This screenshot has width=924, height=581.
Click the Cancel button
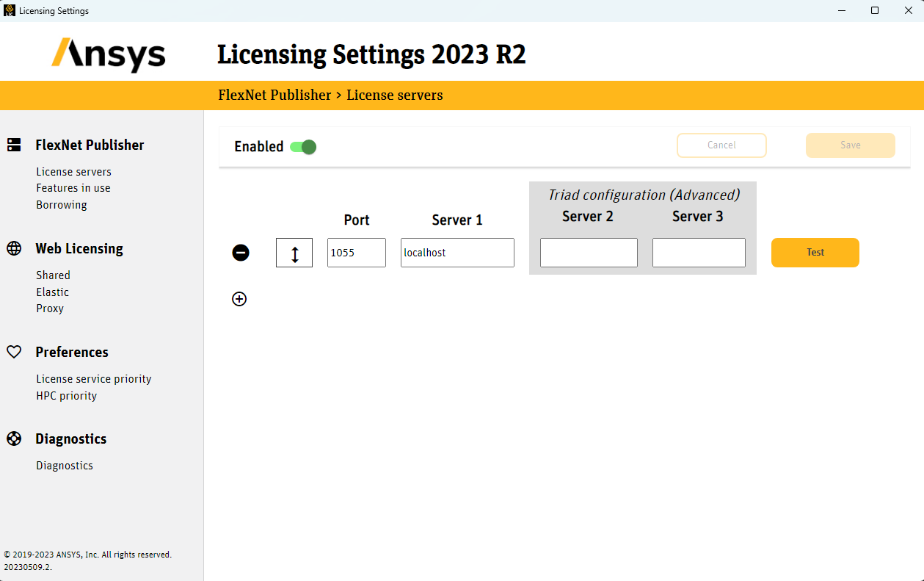click(x=721, y=145)
